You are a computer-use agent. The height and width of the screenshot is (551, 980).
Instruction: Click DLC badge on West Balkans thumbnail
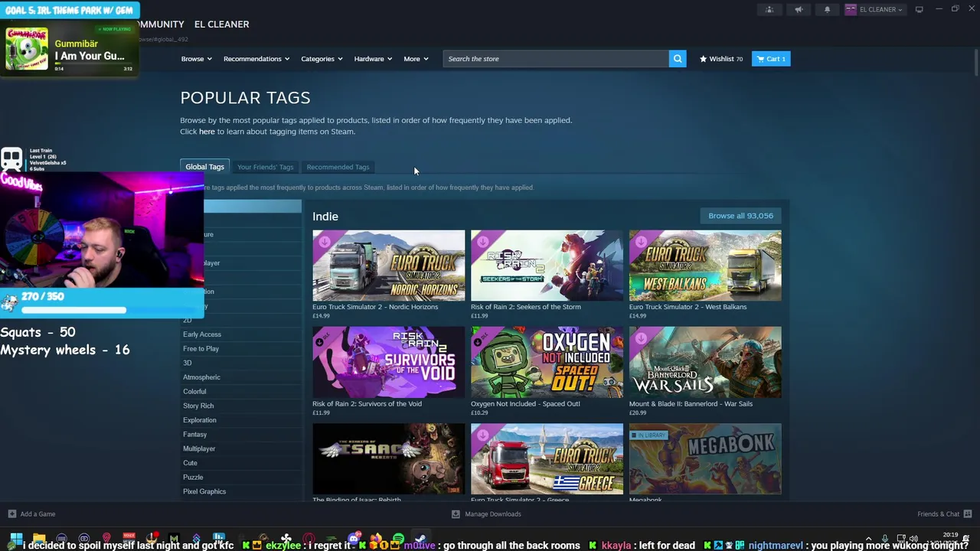(x=642, y=242)
